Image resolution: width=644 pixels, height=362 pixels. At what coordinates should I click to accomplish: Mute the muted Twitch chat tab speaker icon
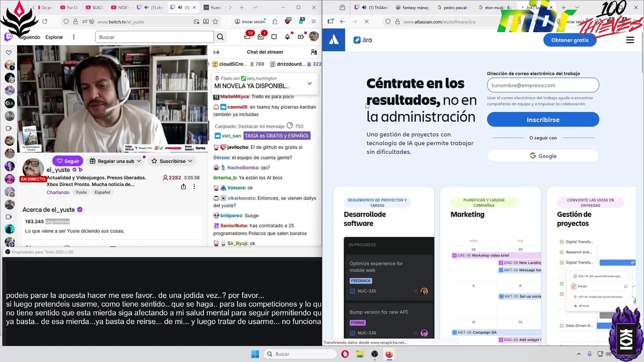[x=146, y=8]
